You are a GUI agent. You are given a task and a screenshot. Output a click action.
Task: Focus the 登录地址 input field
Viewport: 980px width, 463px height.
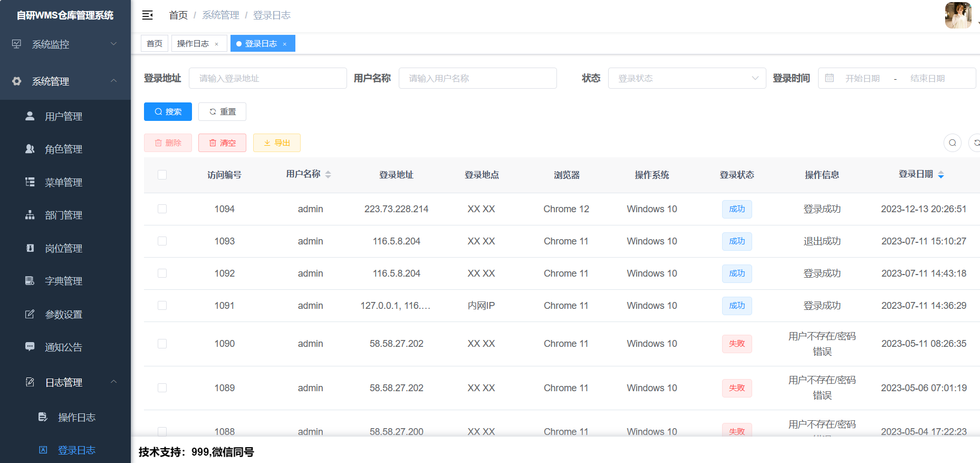(x=268, y=78)
